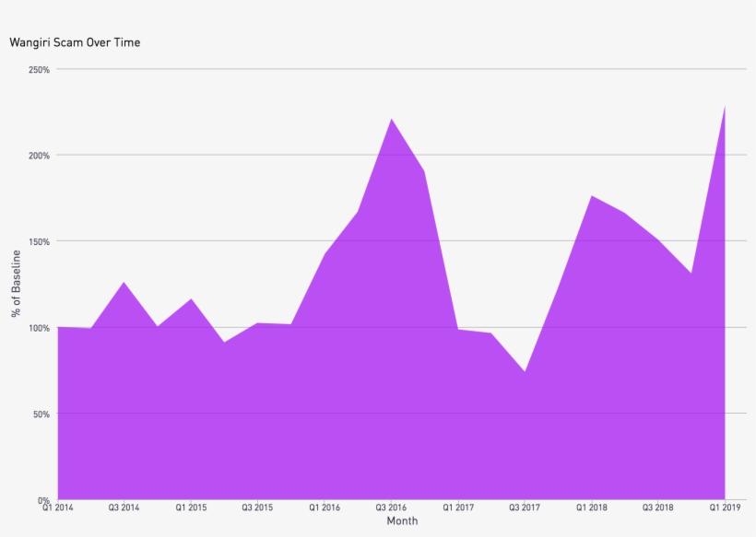Click the Q3 2017 lowest dip in the area
This screenshot has height=537, width=756.
click(x=525, y=373)
